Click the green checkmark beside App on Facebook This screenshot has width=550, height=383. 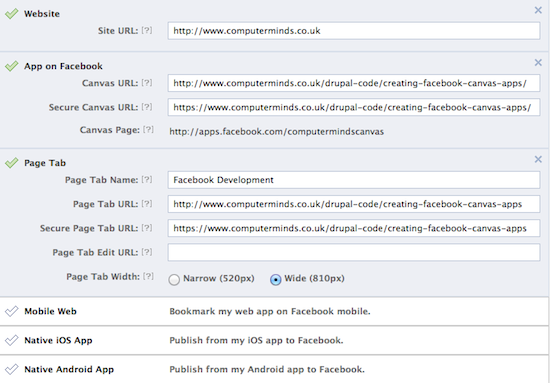[12, 66]
